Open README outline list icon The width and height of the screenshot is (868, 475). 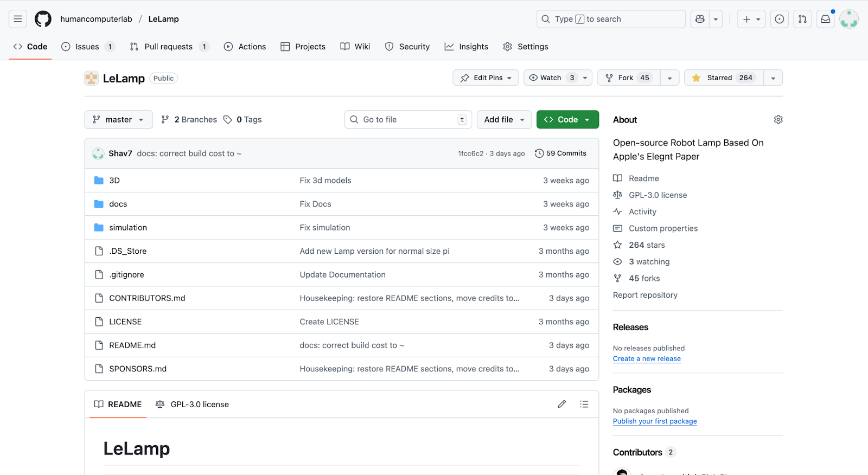click(x=584, y=404)
